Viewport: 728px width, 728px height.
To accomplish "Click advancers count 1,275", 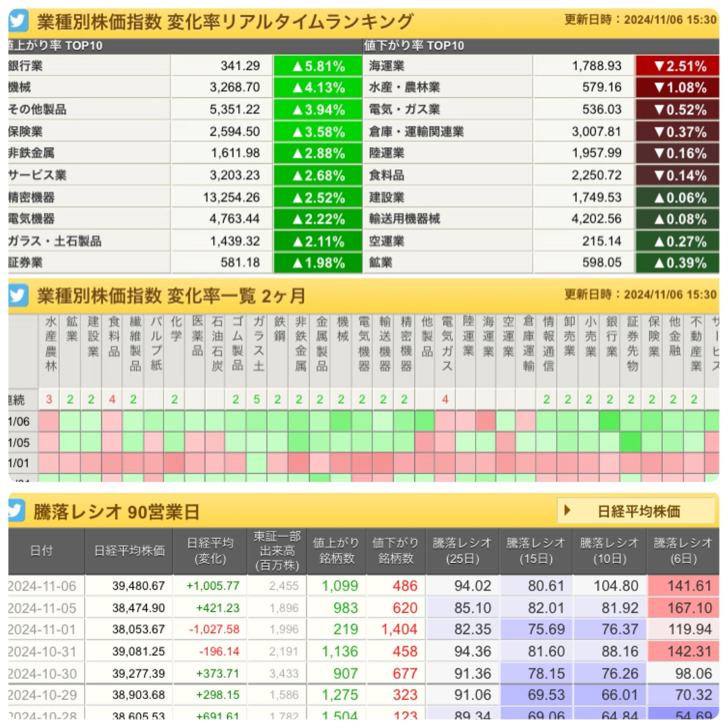I will 340,695.
